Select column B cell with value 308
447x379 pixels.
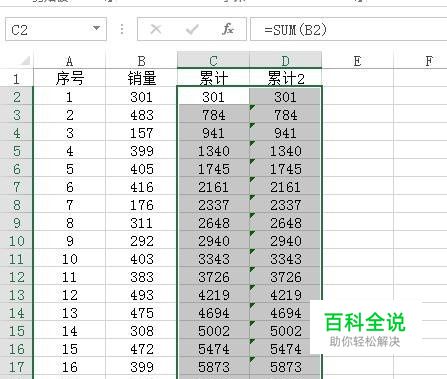pyautogui.click(x=141, y=331)
